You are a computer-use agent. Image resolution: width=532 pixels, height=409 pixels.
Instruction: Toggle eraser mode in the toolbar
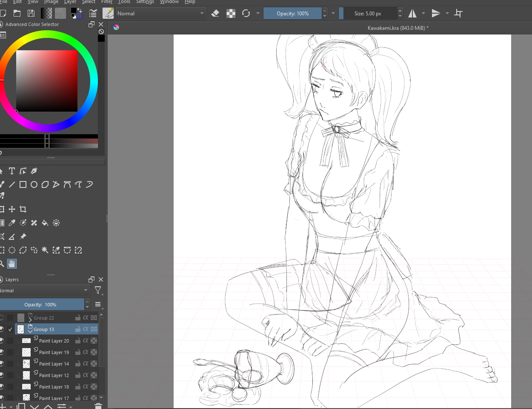(x=215, y=14)
